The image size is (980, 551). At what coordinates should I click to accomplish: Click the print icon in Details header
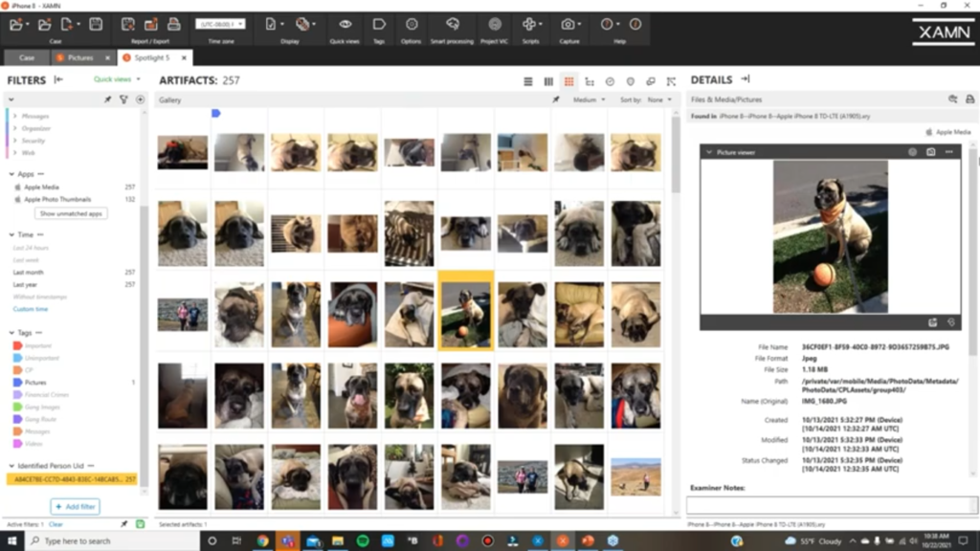click(970, 99)
